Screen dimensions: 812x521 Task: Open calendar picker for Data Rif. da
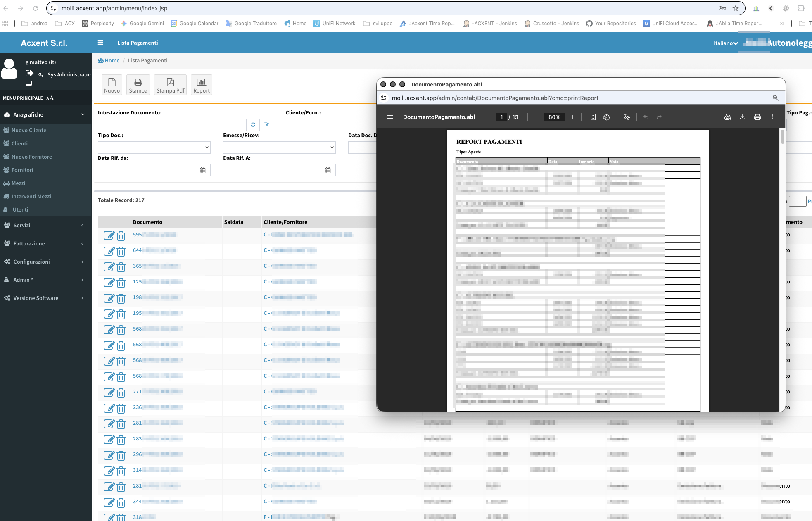(202, 170)
